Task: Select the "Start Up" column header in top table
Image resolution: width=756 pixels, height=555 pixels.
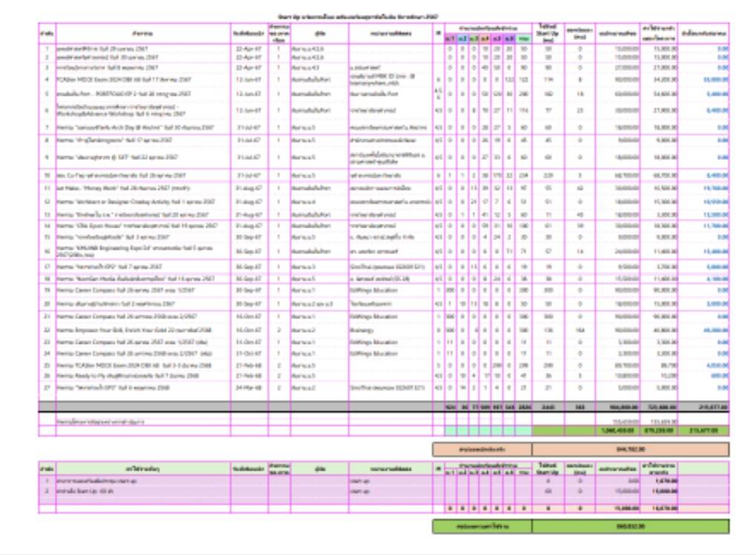Action: [x=548, y=33]
